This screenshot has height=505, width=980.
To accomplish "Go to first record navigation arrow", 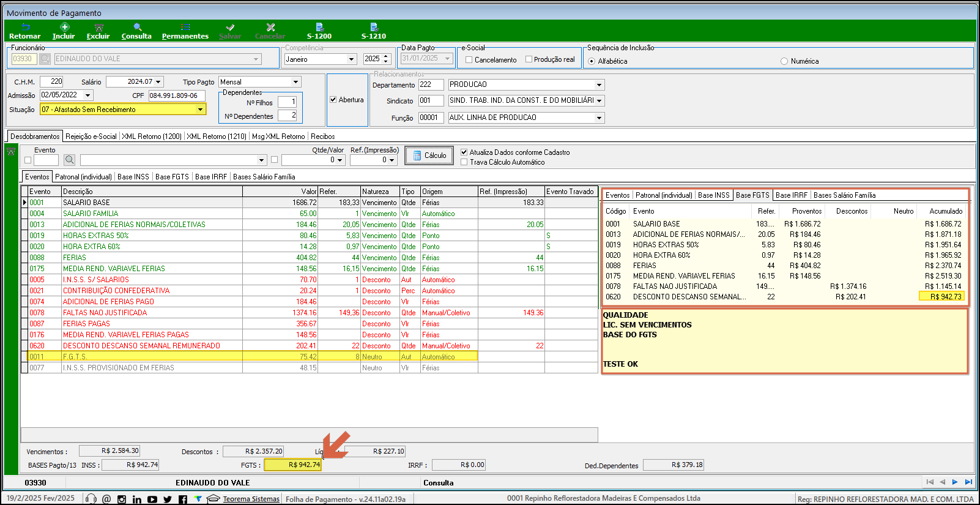I will [x=930, y=482].
